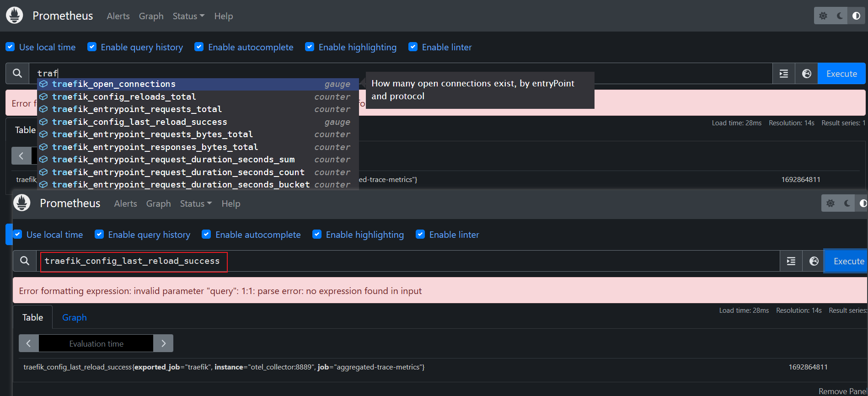Switch to dark theme in lower navbar
This screenshot has width=868, height=396.
847,203
